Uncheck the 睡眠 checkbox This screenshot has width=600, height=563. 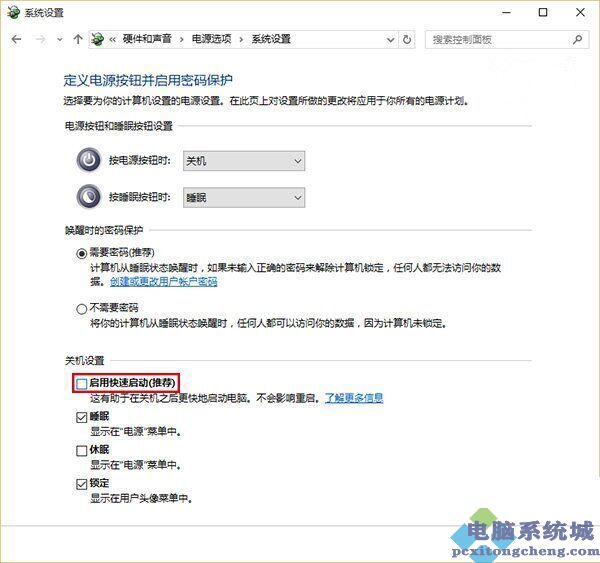point(82,417)
